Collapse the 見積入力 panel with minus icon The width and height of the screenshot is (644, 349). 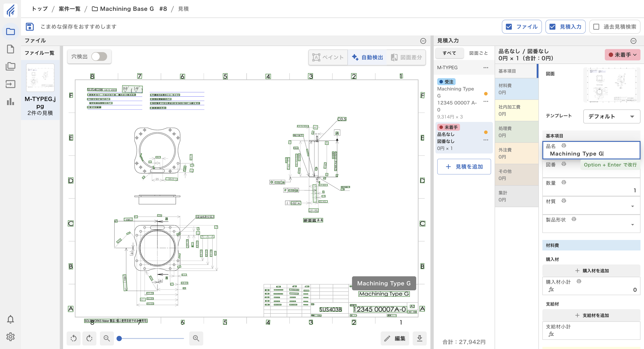(633, 41)
